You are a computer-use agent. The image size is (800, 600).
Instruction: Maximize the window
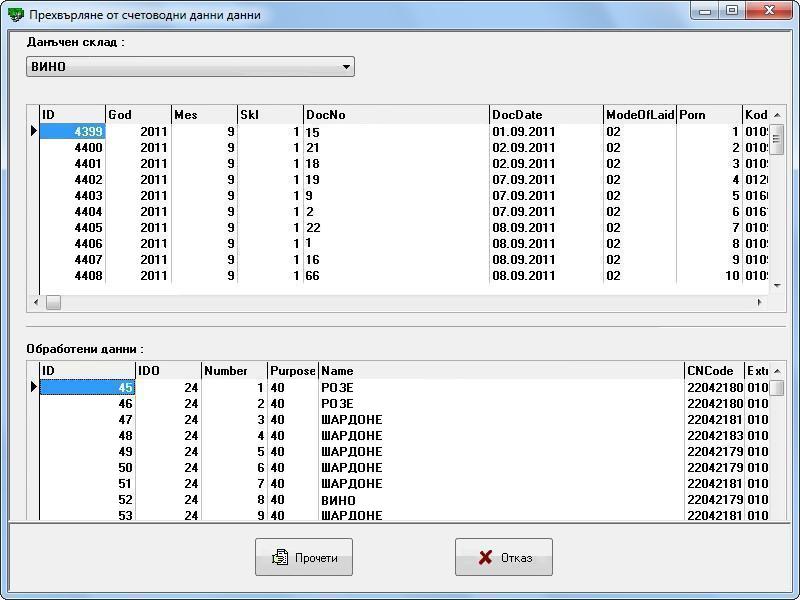point(732,10)
